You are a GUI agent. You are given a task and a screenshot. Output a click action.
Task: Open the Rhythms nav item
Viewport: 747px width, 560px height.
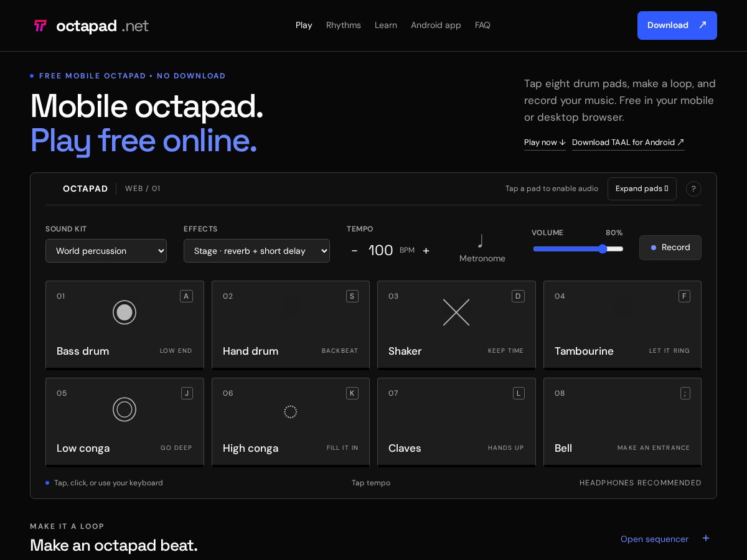point(344,26)
